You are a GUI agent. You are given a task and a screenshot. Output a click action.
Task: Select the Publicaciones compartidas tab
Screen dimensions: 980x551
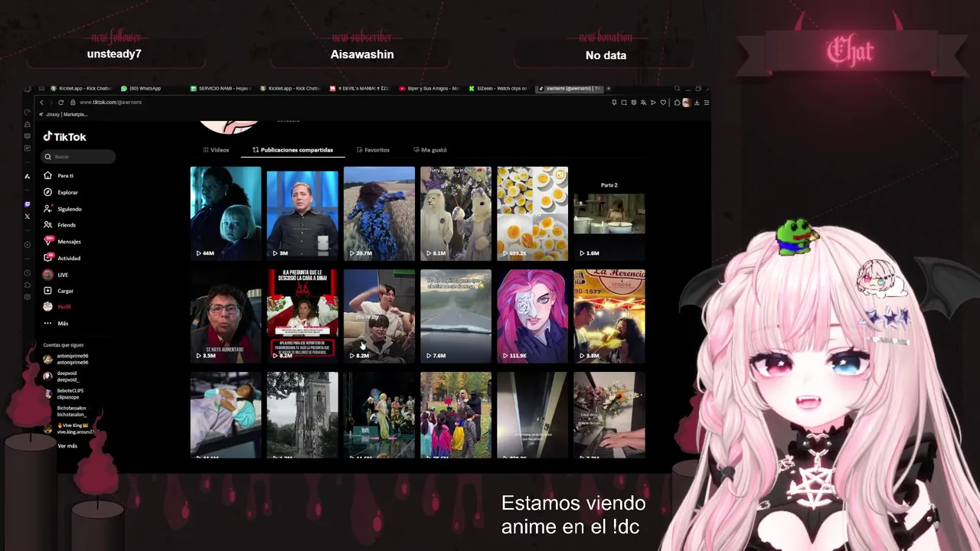pos(292,150)
